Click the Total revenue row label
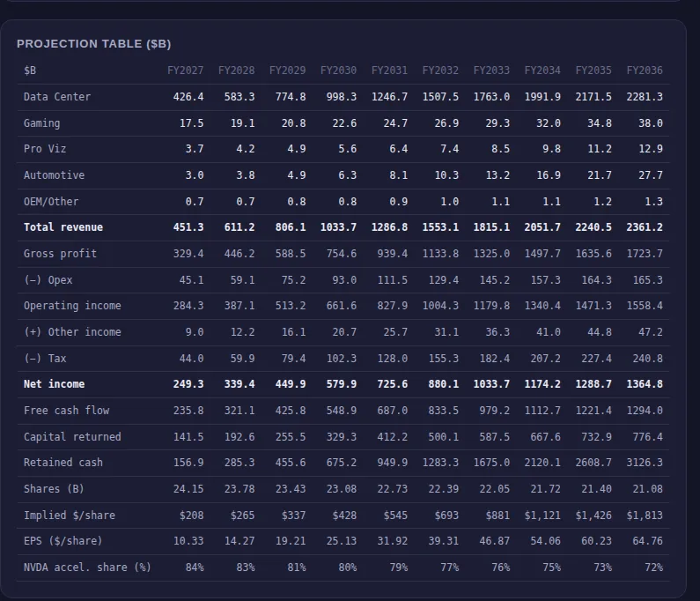Screen dimensions: 700x601 [x=63, y=227]
